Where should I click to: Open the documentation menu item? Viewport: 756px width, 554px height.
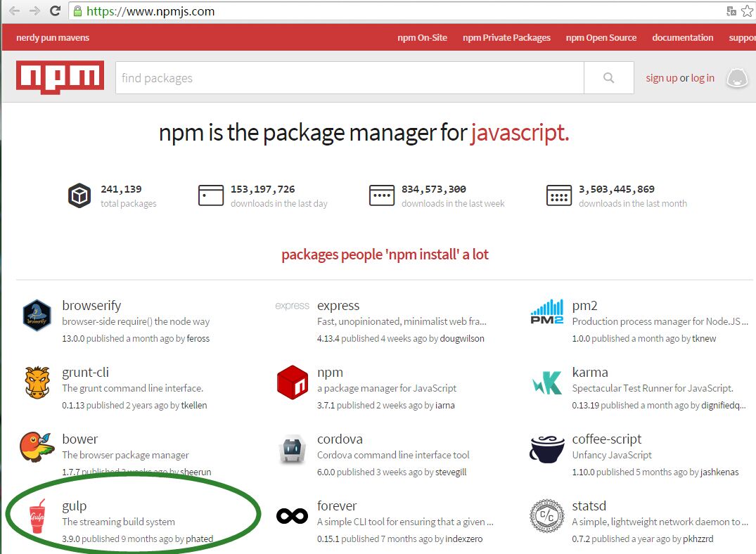click(682, 37)
